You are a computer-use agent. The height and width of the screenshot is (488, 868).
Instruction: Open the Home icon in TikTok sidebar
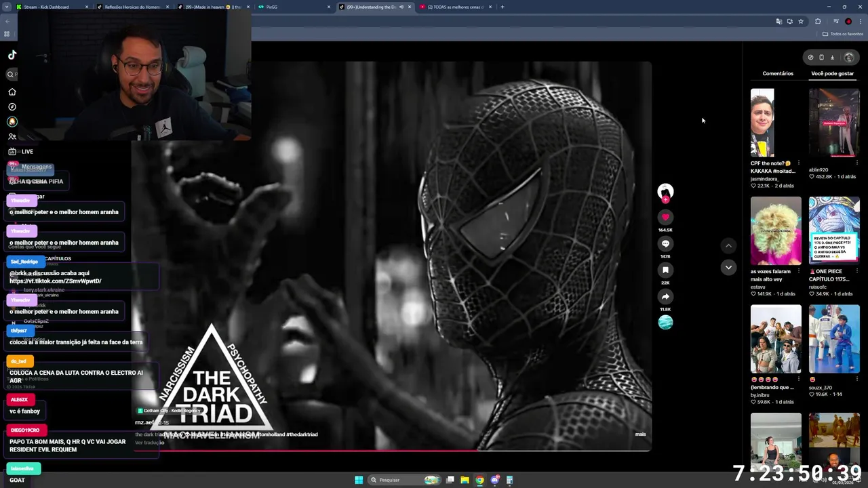click(x=12, y=91)
